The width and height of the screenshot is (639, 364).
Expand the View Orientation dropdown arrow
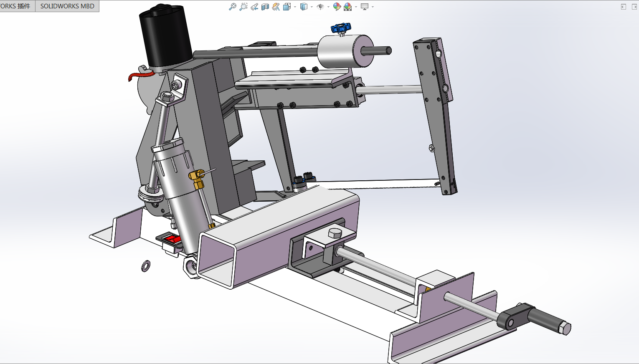(295, 7)
